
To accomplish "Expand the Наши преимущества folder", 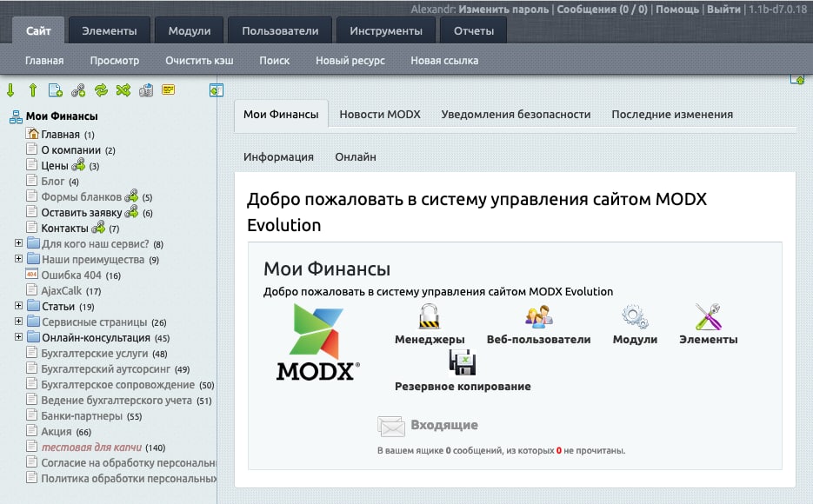I will pos(18,258).
